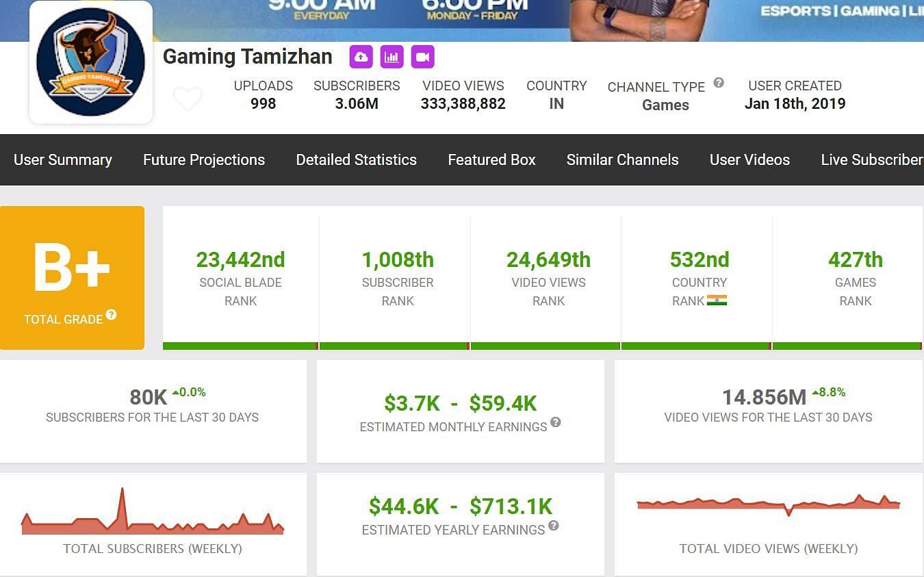Click the yearly earnings help icon
Image resolution: width=924 pixels, height=577 pixels.
click(x=554, y=526)
